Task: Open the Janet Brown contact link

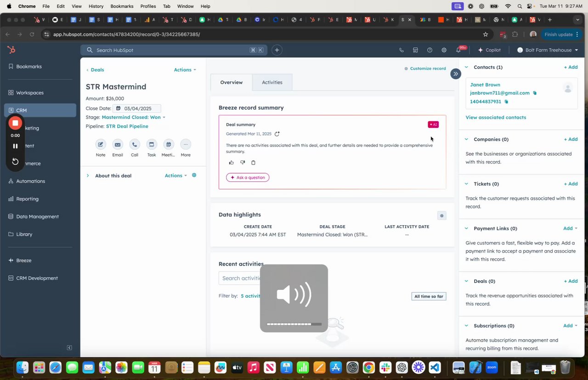Action: coord(485,85)
